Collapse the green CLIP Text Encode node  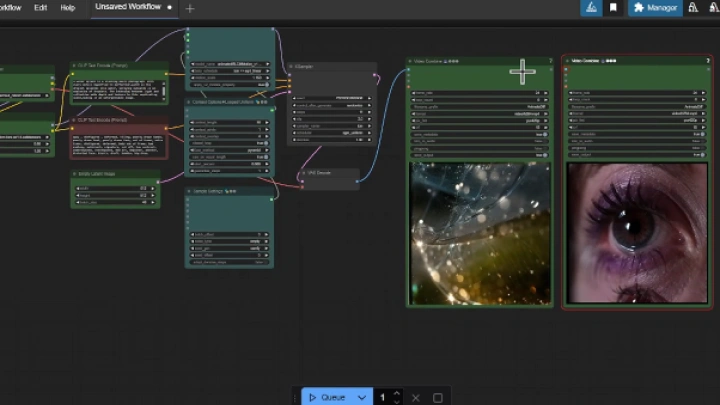tap(74, 66)
